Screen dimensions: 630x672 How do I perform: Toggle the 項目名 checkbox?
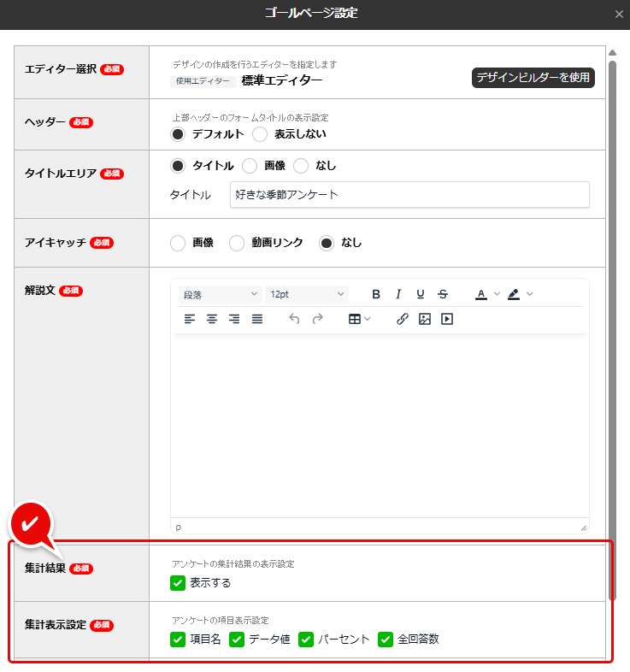pyautogui.click(x=178, y=640)
